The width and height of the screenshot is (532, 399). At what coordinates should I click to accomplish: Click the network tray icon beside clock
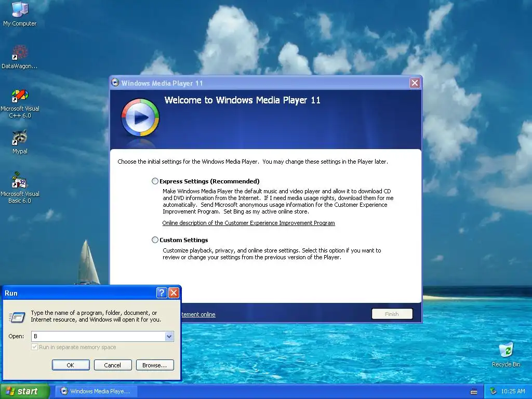(x=494, y=391)
